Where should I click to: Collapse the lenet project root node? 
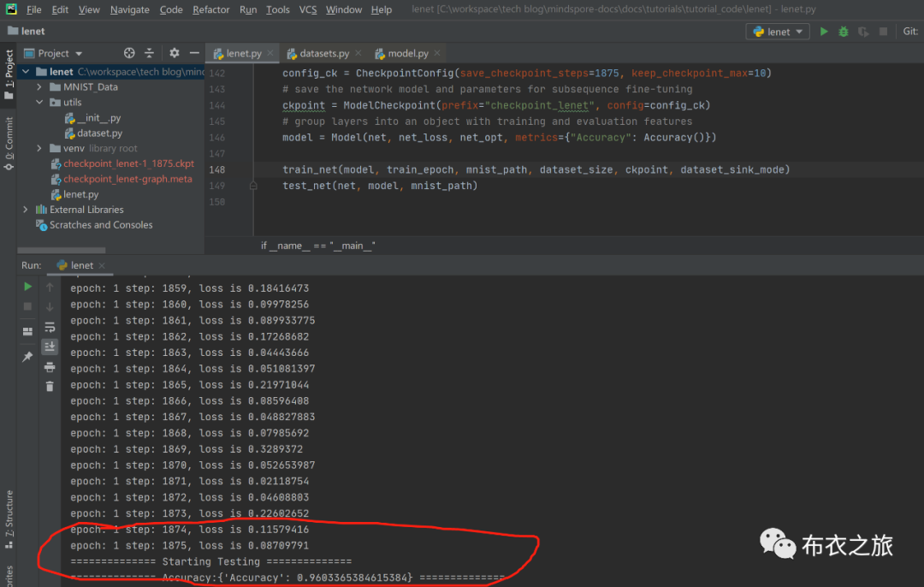tap(26, 71)
